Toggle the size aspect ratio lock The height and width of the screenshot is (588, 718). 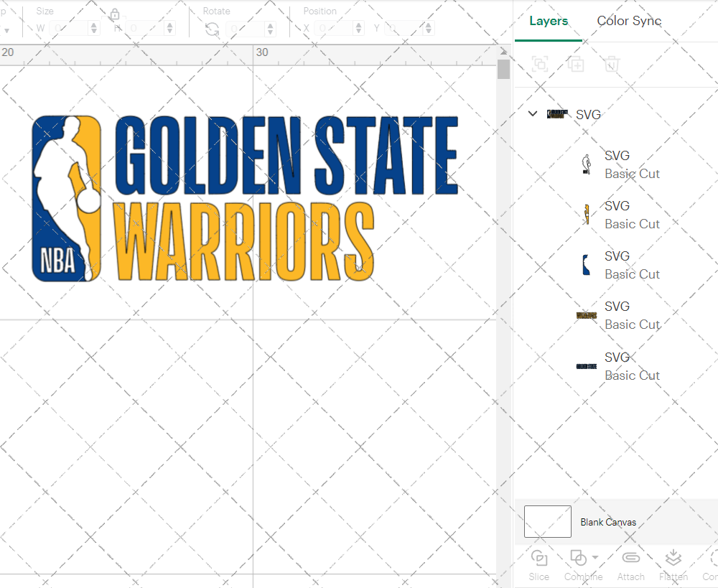coord(114,14)
